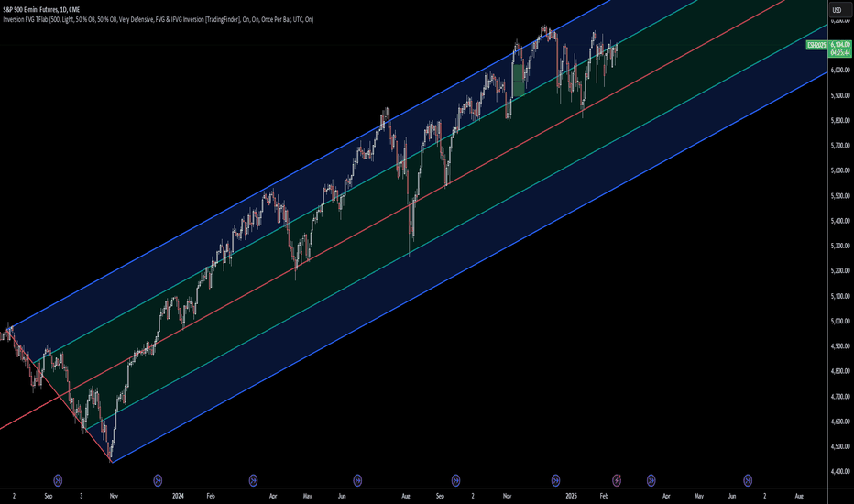The width and height of the screenshot is (854, 504).
Task: Click the 4,700.00 price axis label
Action: (840, 397)
